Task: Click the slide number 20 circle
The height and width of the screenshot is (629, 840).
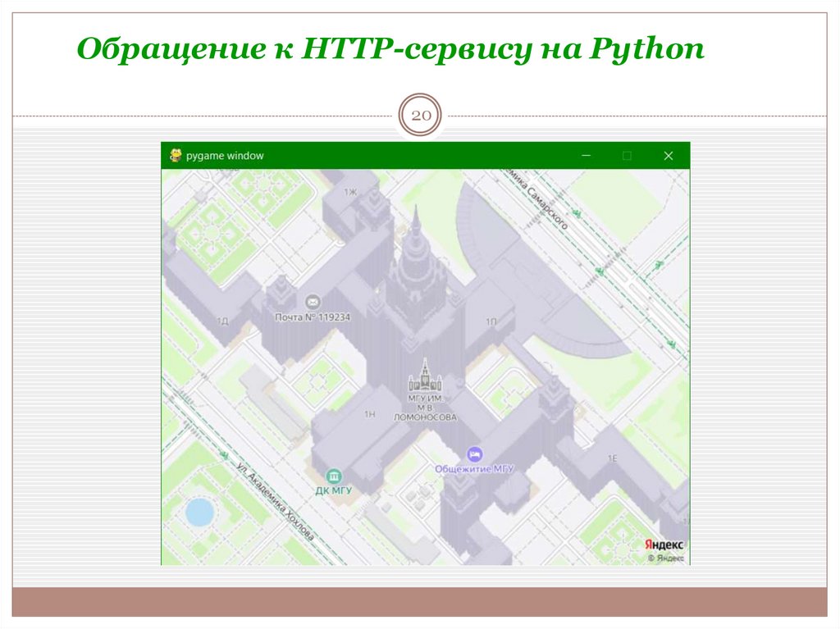Action: coord(421,115)
